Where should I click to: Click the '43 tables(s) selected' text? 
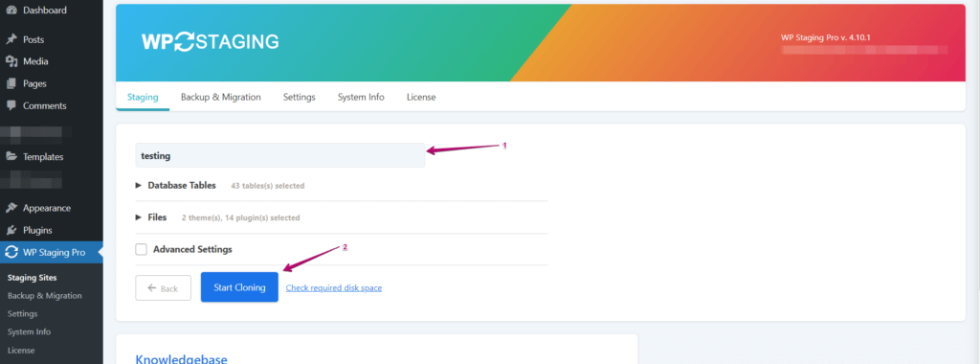coord(268,186)
